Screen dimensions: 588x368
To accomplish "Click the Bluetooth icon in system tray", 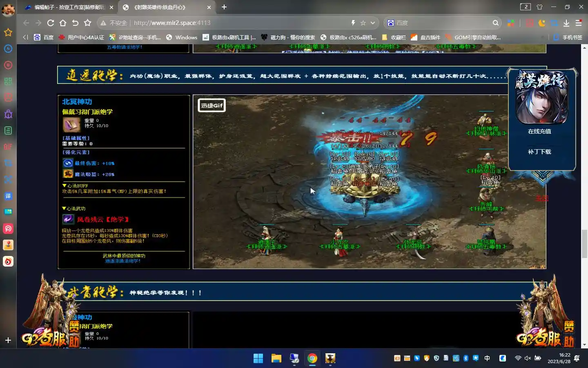I will click(x=466, y=358).
